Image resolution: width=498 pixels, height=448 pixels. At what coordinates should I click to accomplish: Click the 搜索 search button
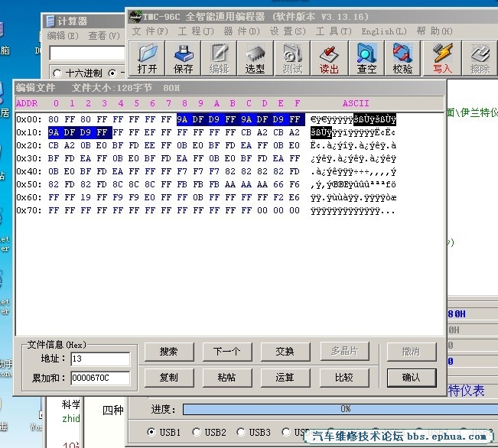[169, 352]
